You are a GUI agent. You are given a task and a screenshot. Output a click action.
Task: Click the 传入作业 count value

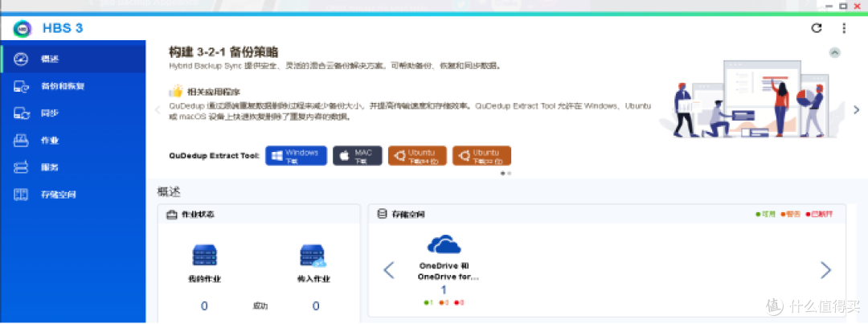(316, 306)
